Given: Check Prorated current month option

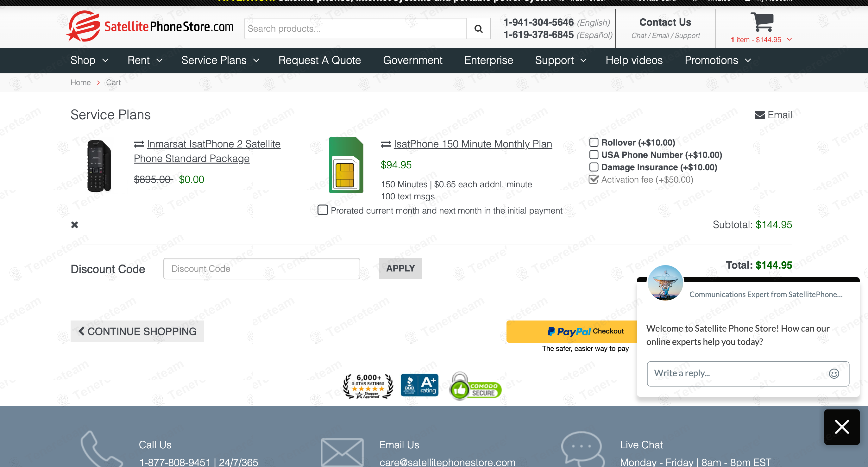Looking at the screenshot, I should [323, 210].
